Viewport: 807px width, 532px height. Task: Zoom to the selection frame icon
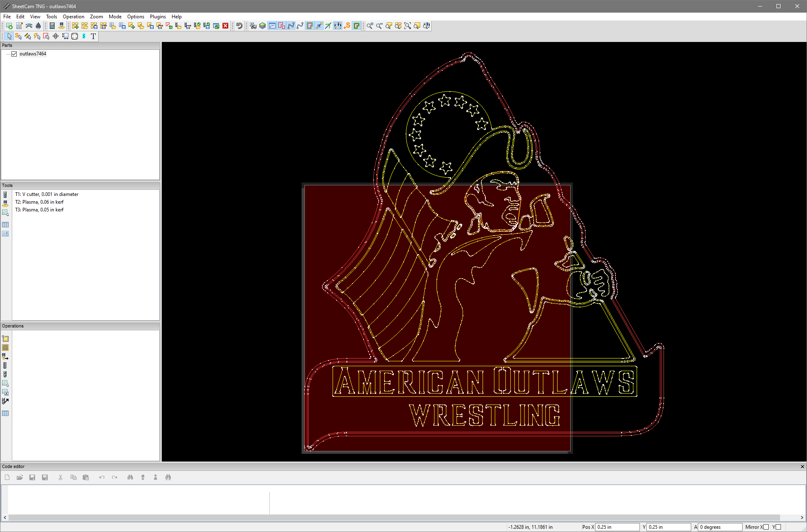click(x=408, y=26)
